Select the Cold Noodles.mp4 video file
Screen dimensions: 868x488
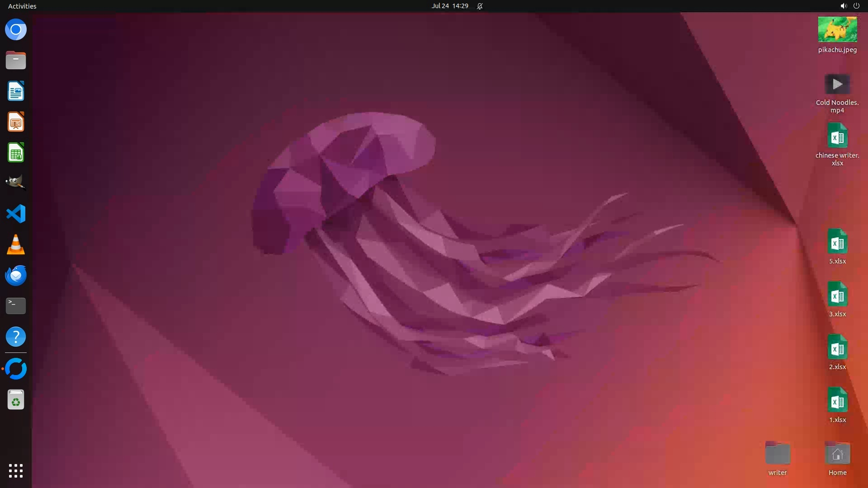pos(837,84)
